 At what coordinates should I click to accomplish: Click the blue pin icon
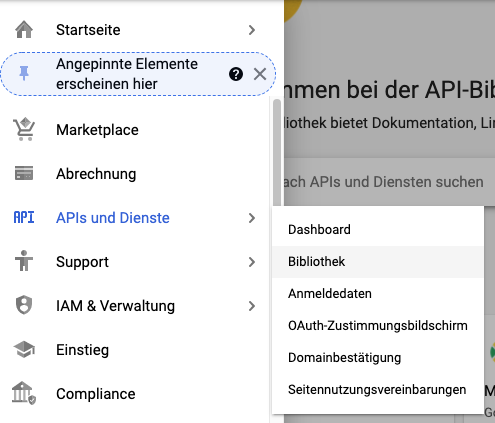coord(24,73)
